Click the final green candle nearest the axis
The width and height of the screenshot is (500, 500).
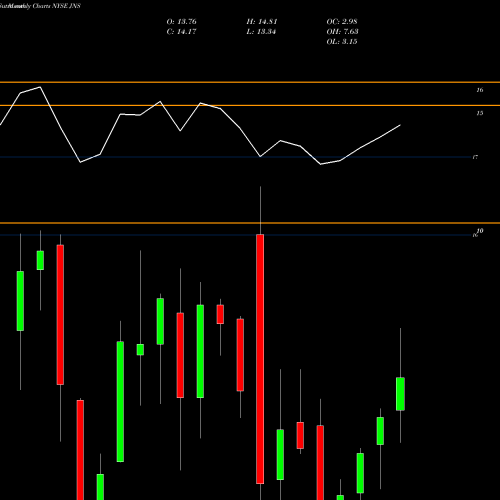tap(400, 394)
